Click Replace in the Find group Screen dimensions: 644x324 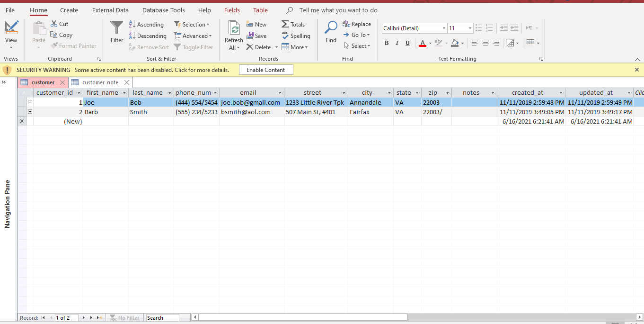pyautogui.click(x=357, y=24)
